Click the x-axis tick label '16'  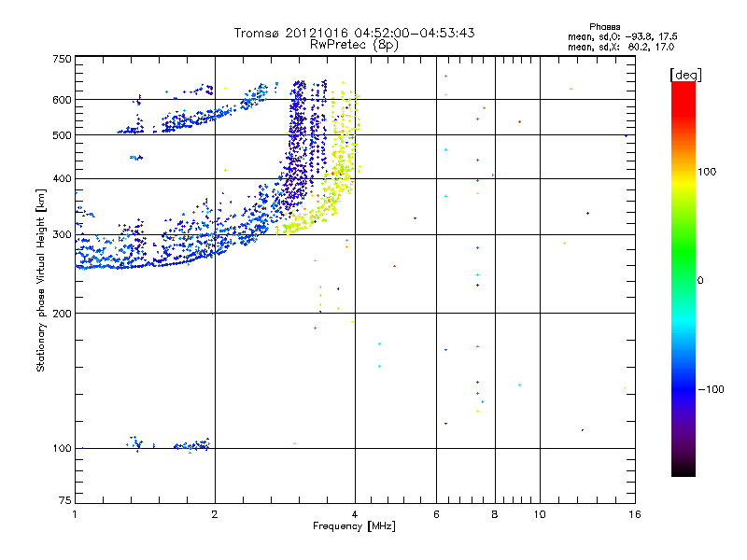[x=635, y=514]
